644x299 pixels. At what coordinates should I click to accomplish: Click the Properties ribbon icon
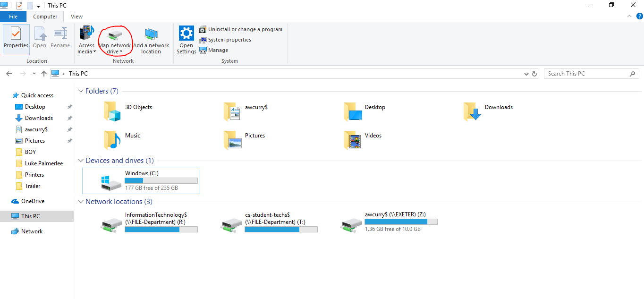(16, 38)
